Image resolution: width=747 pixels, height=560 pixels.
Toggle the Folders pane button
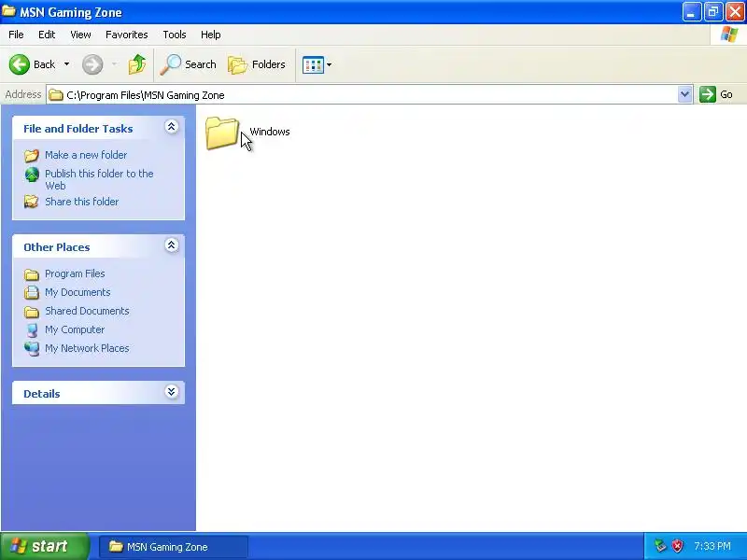(258, 64)
